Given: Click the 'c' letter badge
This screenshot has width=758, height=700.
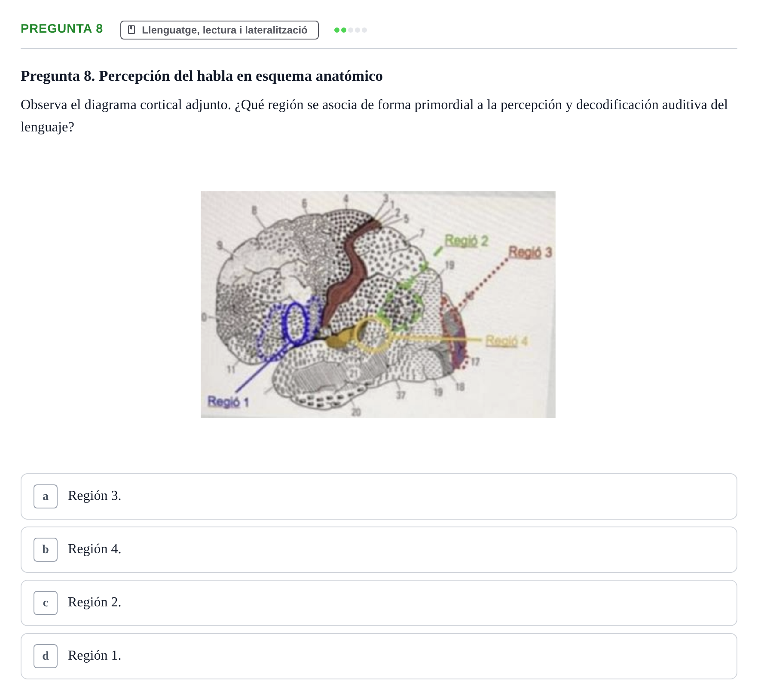Looking at the screenshot, I should [x=46, y=603].
